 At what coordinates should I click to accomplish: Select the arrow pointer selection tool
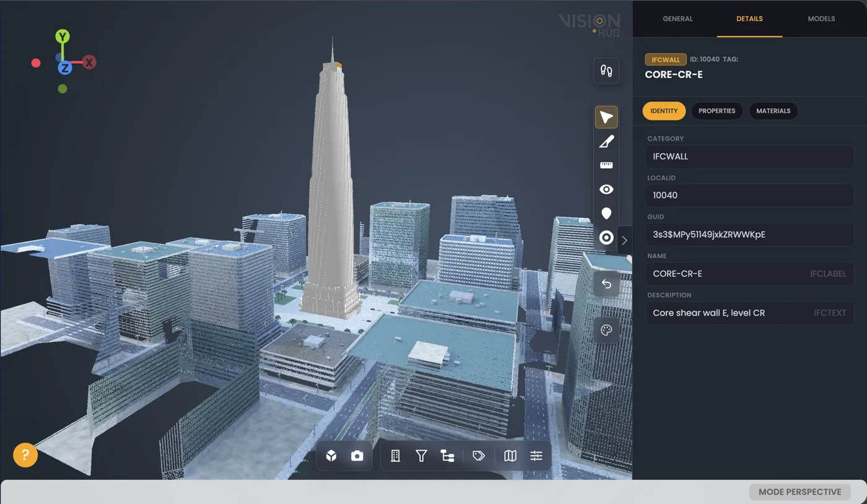(x=606, y=118)
